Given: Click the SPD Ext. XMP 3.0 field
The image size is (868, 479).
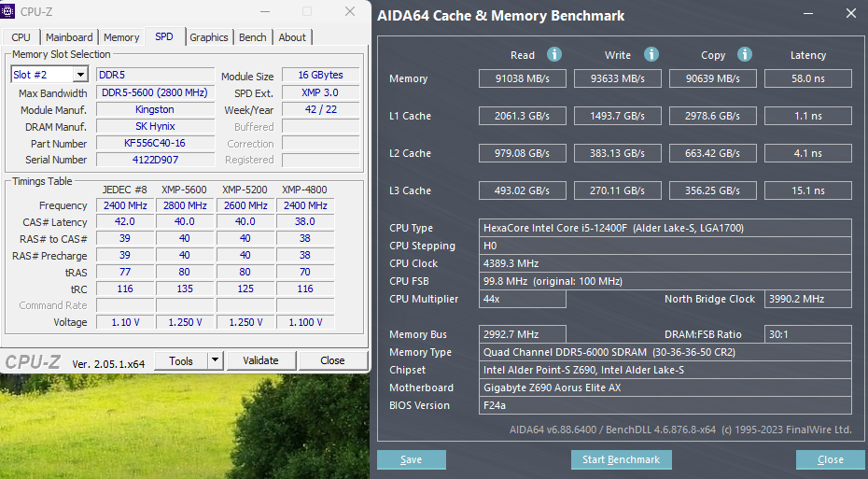Looking at the screenshot, I should 320,92.
